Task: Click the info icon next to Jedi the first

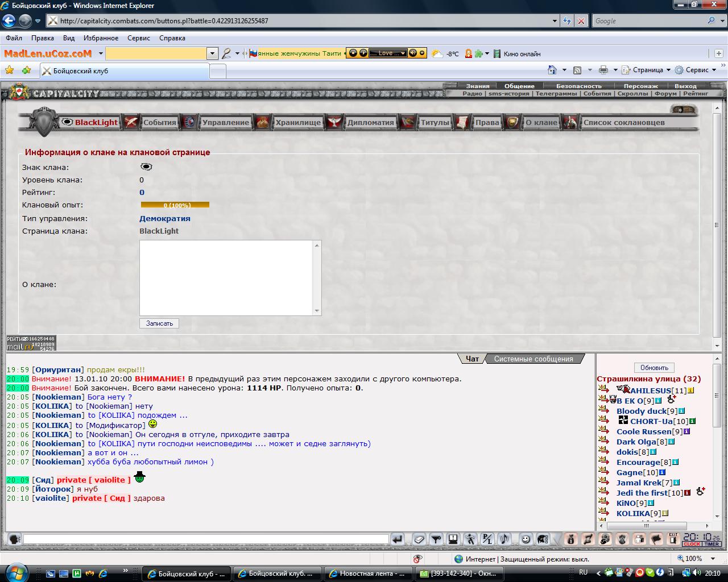Action: pos(687,493)
